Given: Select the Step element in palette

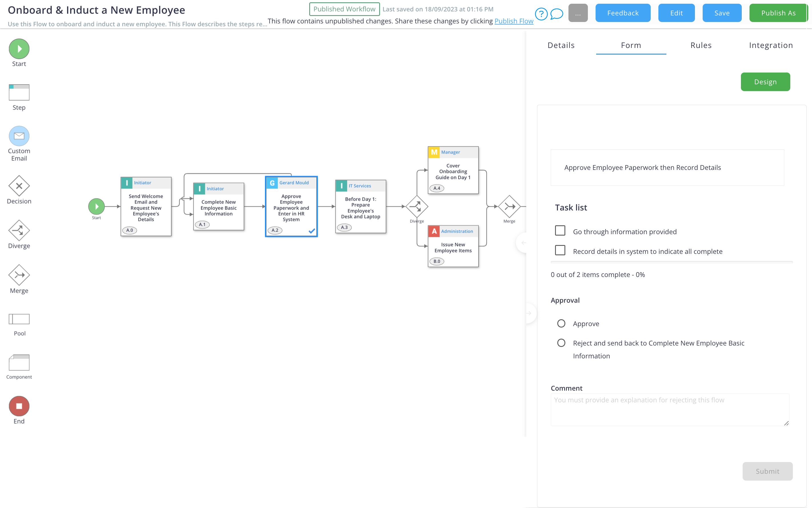Looking at the screenshot, I should point(19,93).
